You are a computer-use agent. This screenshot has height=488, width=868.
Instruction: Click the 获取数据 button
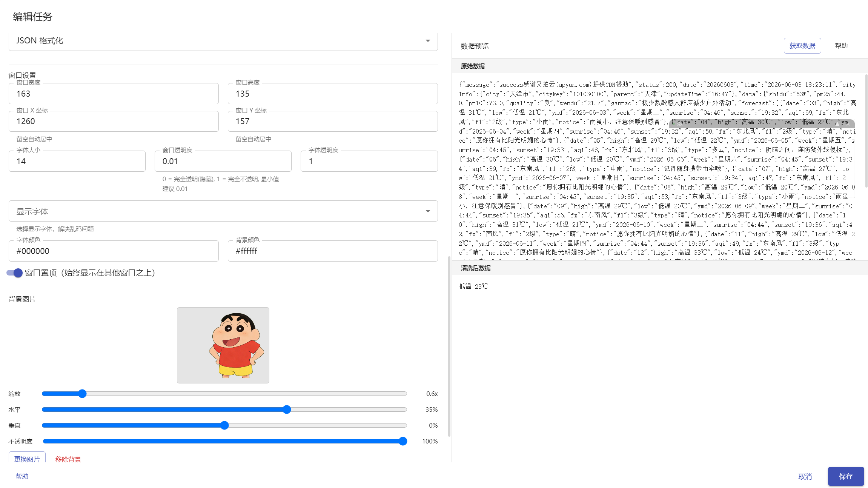(802, 46)
